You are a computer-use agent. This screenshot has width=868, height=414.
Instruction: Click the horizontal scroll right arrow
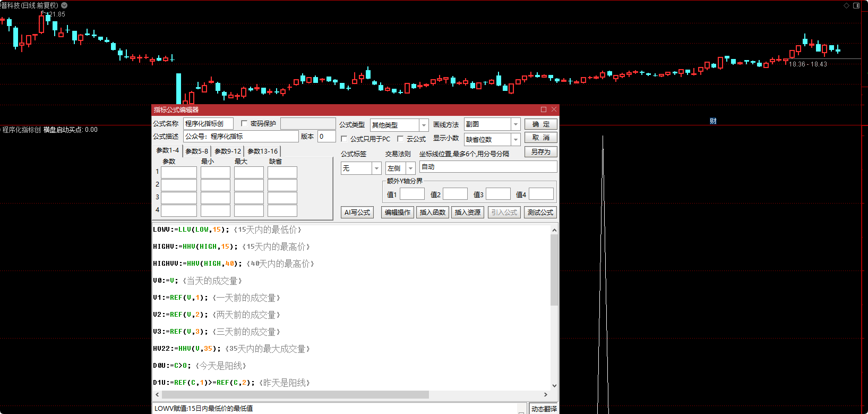pos(545,394)
